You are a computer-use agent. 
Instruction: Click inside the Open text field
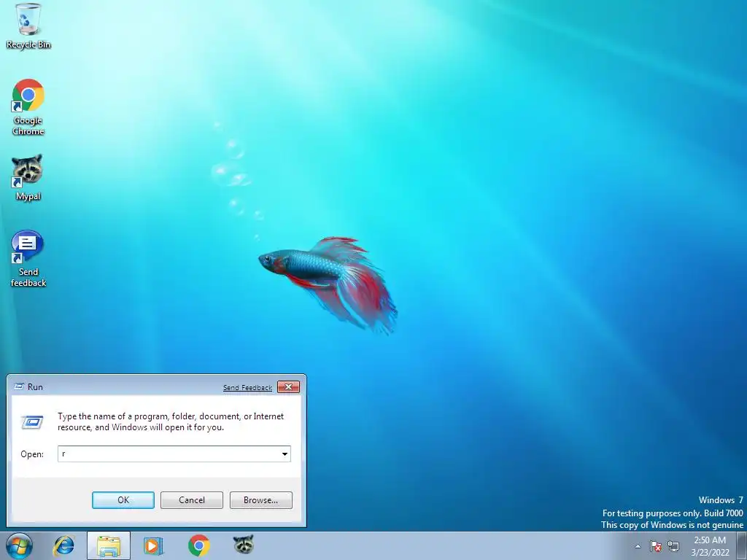pos(169,454)
